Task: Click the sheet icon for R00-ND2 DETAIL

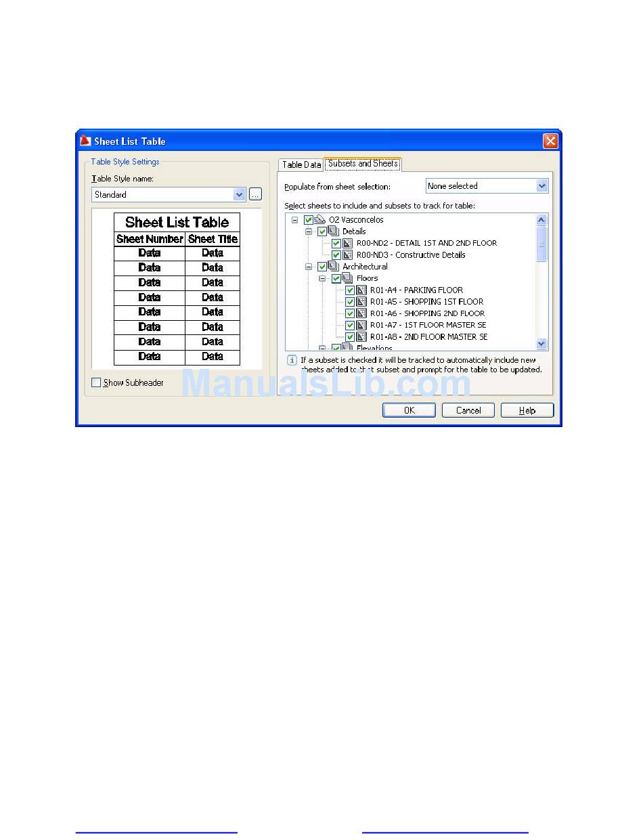Action: pyautogui.click(x=348, y=243)
